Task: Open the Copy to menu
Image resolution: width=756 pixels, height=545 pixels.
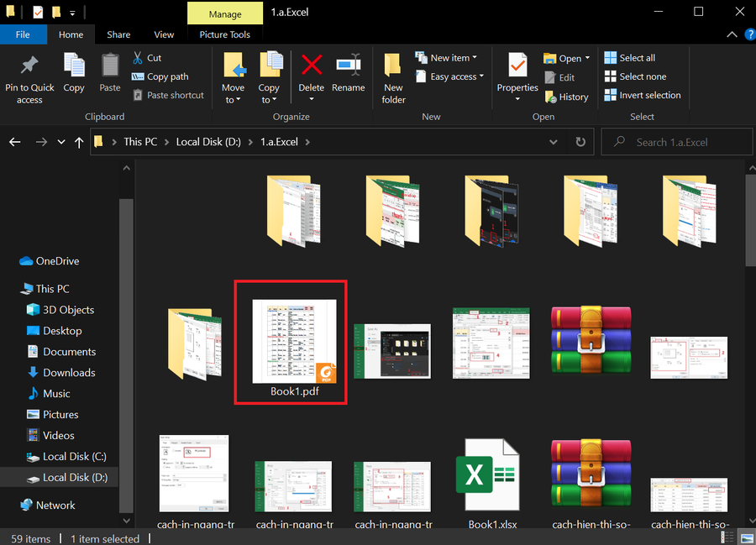Action: point(269,78)
